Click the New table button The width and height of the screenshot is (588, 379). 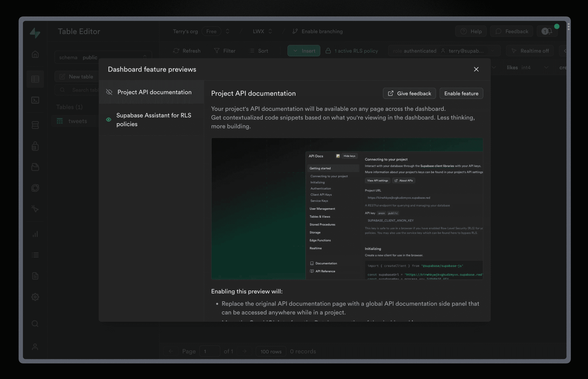[77, 77]
